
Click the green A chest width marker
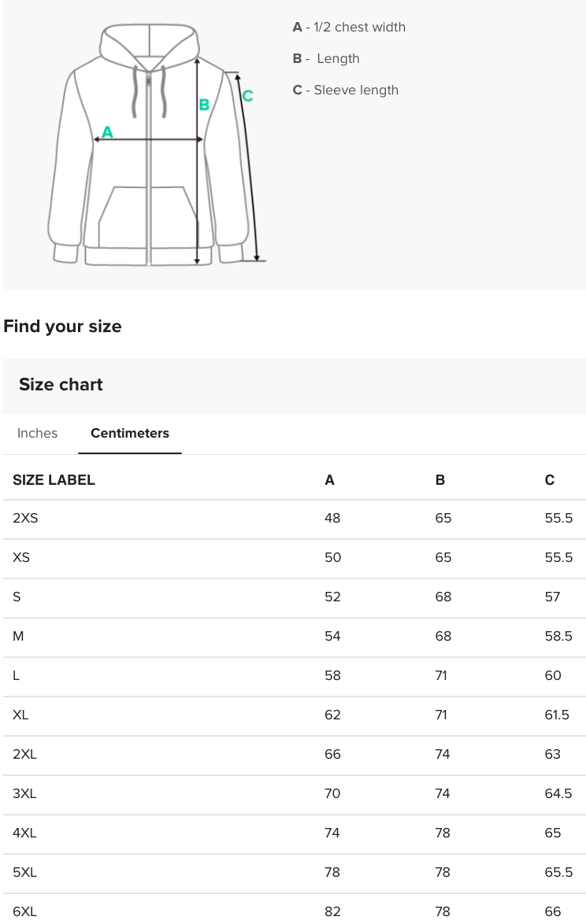(x=108, y=132)
